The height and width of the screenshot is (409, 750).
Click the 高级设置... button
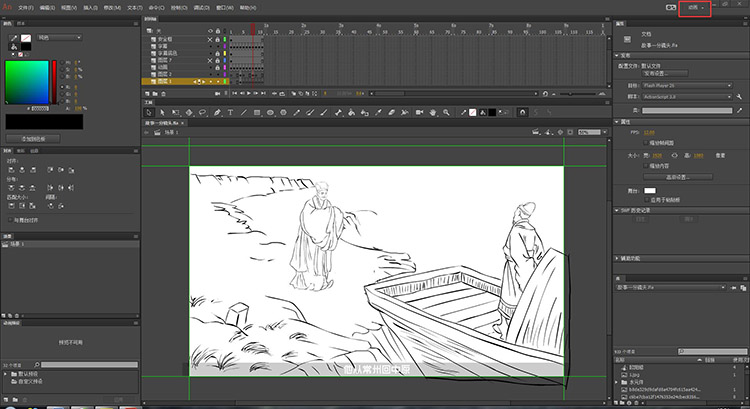[678, 177]
